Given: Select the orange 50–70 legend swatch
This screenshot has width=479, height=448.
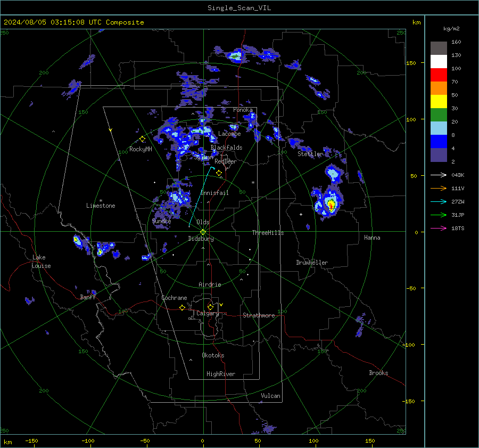Looking at the screenshot, I should [x=439, y=88].
